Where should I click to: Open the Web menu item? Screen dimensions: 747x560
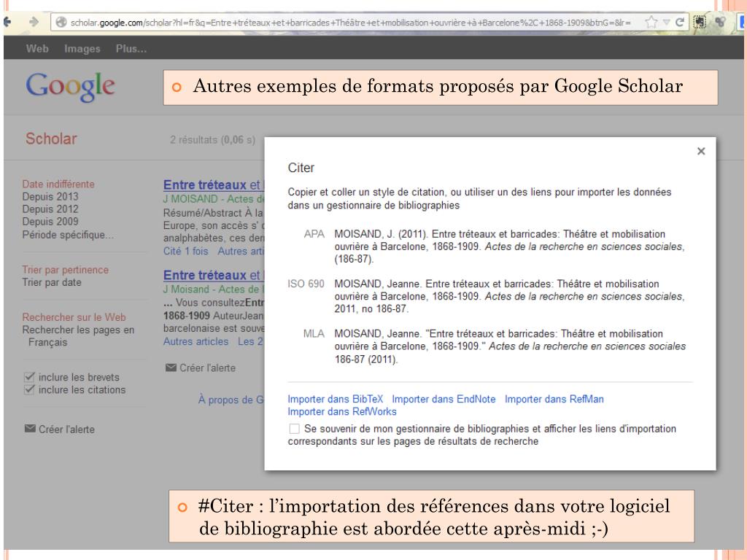(37, 49)
